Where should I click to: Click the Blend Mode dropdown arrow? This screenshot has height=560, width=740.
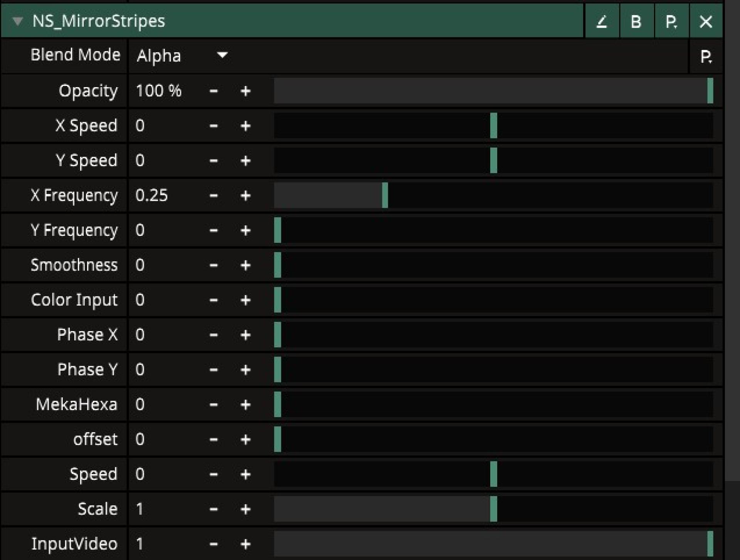222,55
